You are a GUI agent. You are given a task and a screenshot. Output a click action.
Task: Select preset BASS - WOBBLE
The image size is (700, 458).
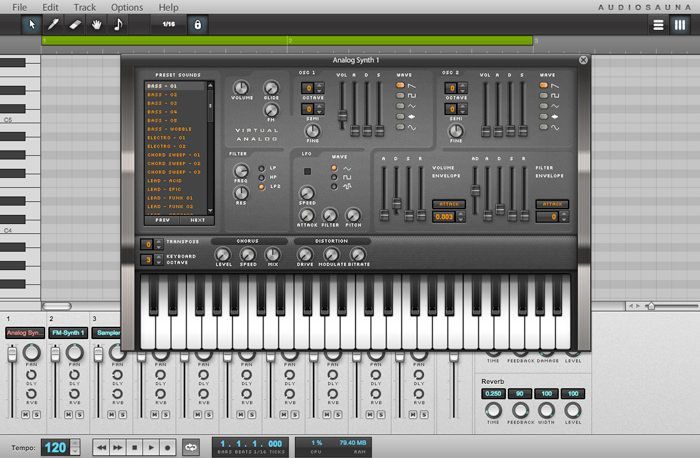point(175,129)
